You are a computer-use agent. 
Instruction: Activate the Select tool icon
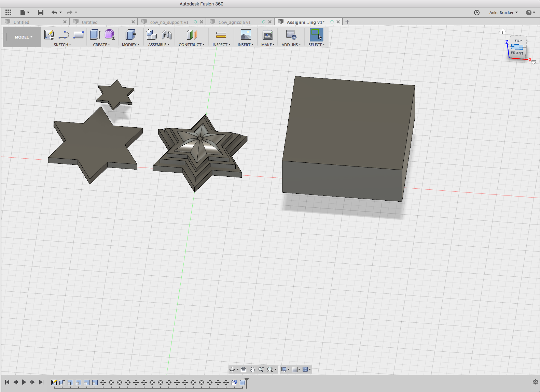(x=317, y=35)
